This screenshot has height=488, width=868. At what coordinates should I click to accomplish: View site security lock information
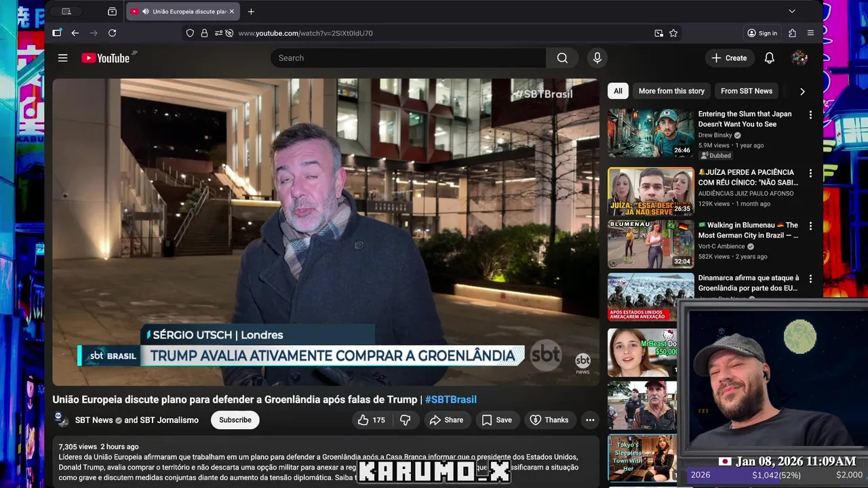[204, 33]
